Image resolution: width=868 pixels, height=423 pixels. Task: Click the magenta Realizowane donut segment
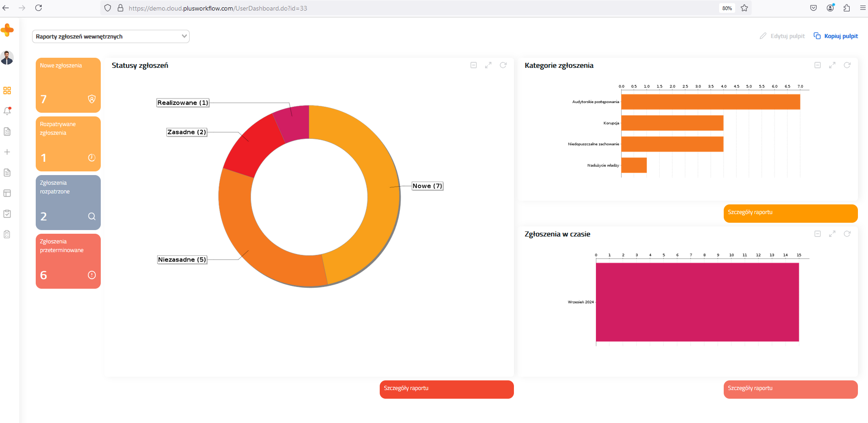(x=293, y=123)
